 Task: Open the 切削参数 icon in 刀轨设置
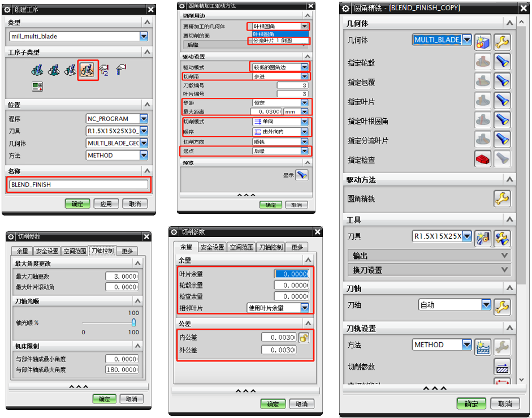click(x=502, y=367)
